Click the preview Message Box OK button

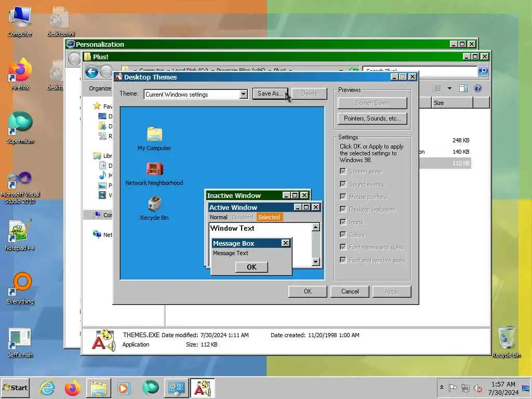point(251,267)
